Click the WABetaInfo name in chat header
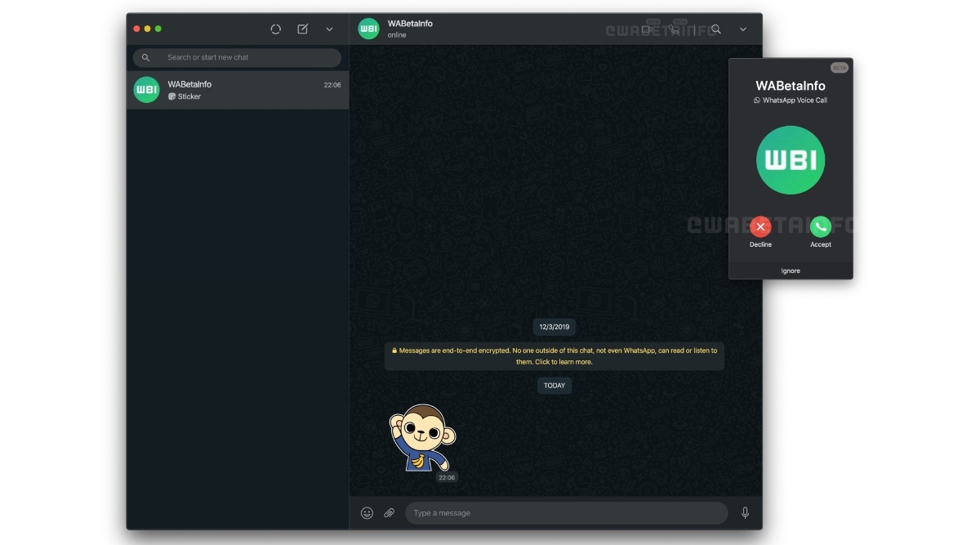Image resolution: width=980 pixels, height=545 pixels. (410, 24)
